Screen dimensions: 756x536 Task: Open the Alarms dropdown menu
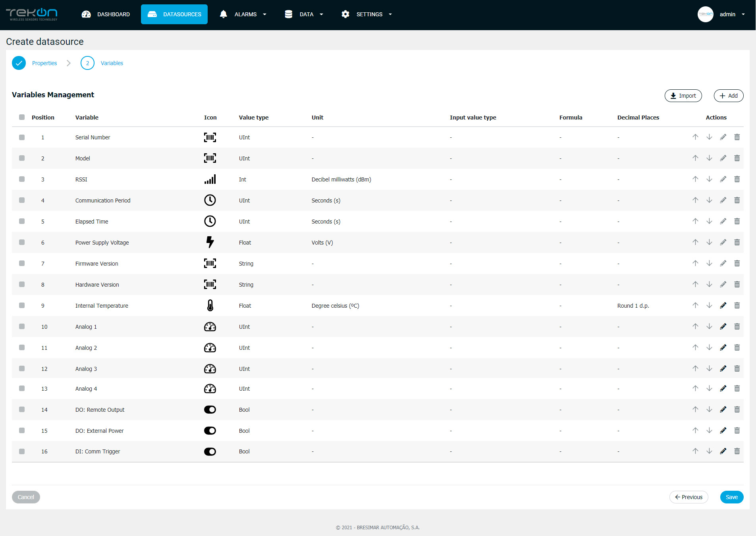point(243,14)
